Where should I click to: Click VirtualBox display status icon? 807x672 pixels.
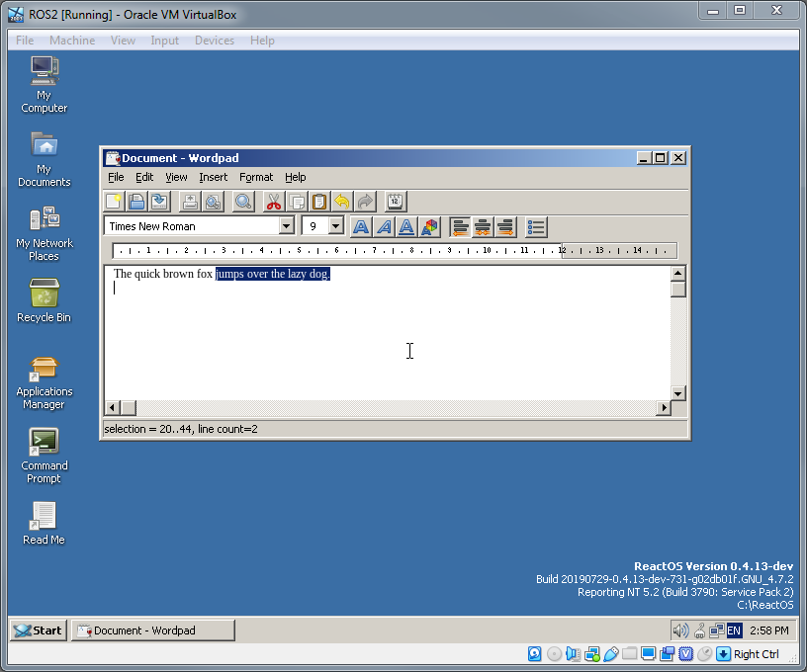point(649,654)
